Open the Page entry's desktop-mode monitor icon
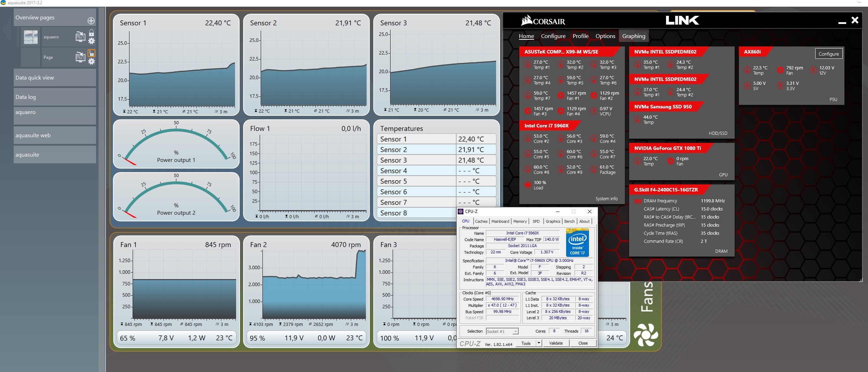 81,57
